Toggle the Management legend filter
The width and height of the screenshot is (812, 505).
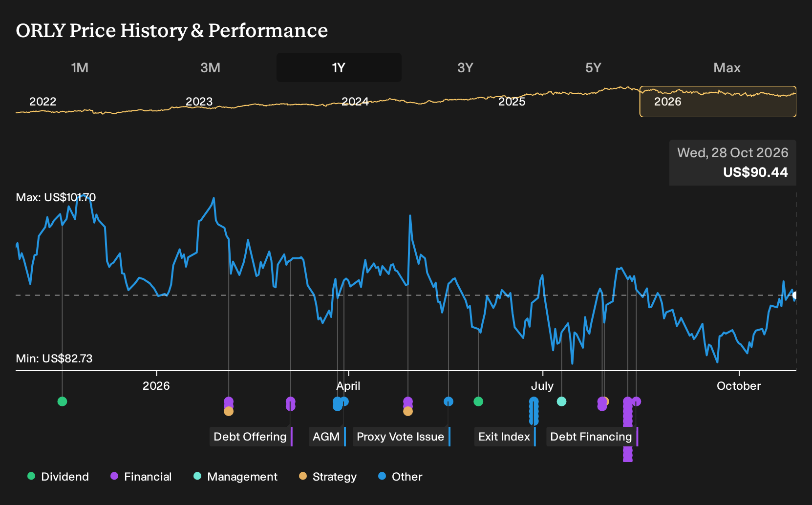(x=235, y=477)
